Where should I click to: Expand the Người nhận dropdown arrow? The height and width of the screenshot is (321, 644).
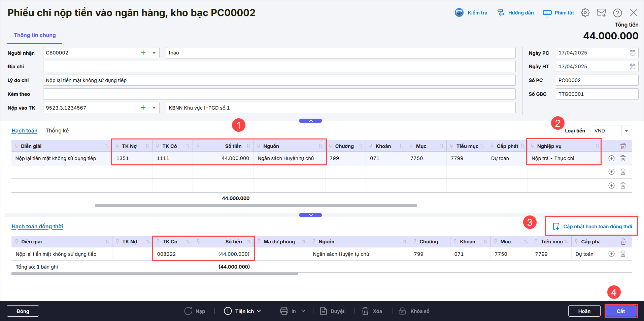coord(154,53)
